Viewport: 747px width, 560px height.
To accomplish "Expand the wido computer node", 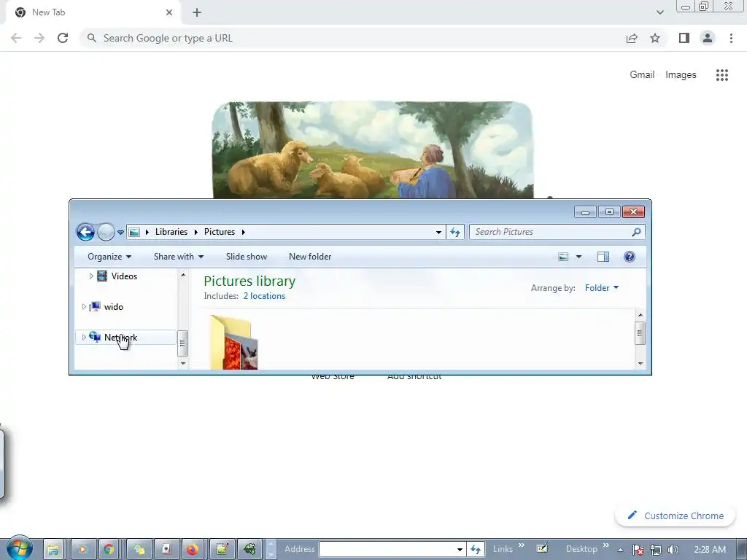I will pyautogui.click(x=84, y=307).
